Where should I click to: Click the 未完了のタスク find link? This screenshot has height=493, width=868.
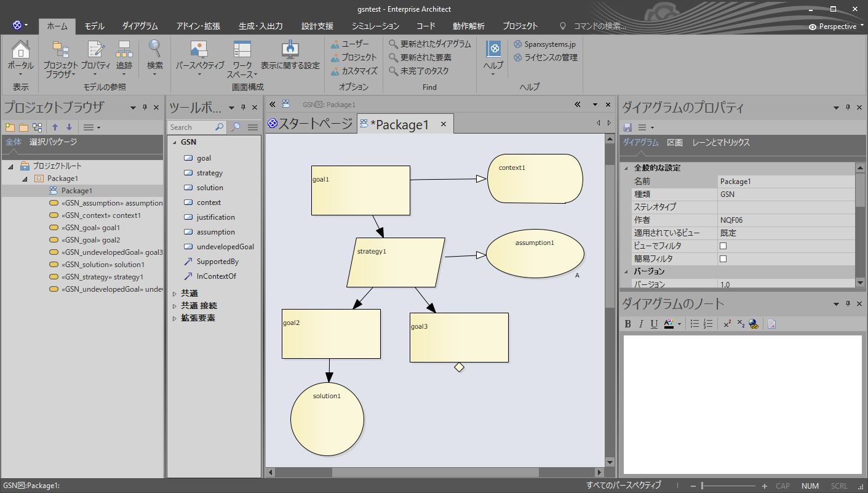coord(419,71)
